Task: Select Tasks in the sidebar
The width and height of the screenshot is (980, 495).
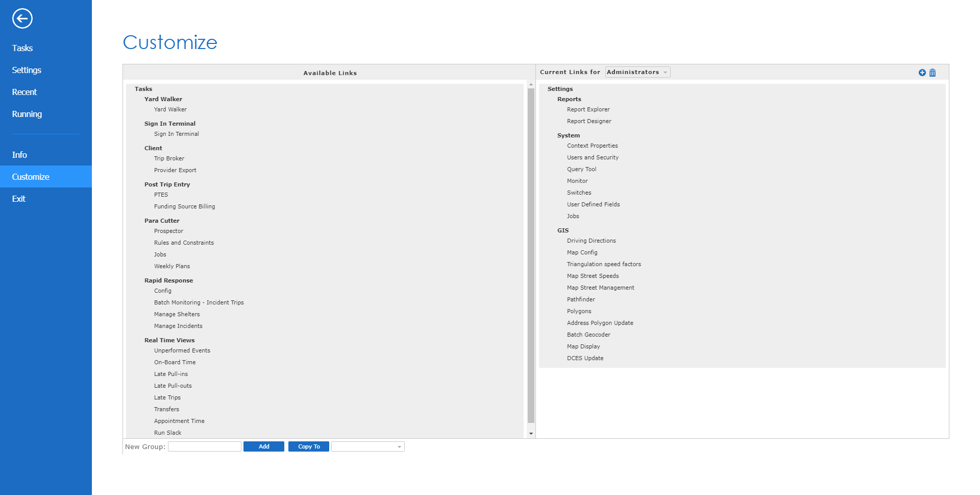Action: tap(22, 48)
